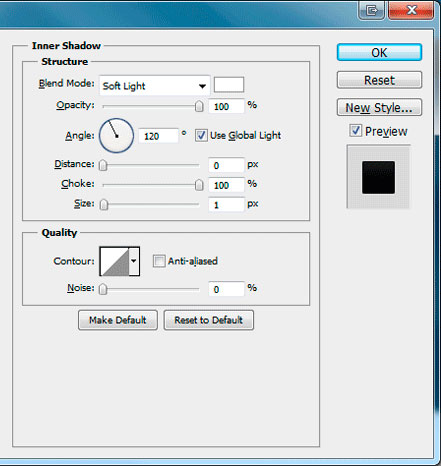This screenshot has height=466, width=441.
Task: Click the Noise slider handle
Action: pyautogui.click(x=103, y=289)
